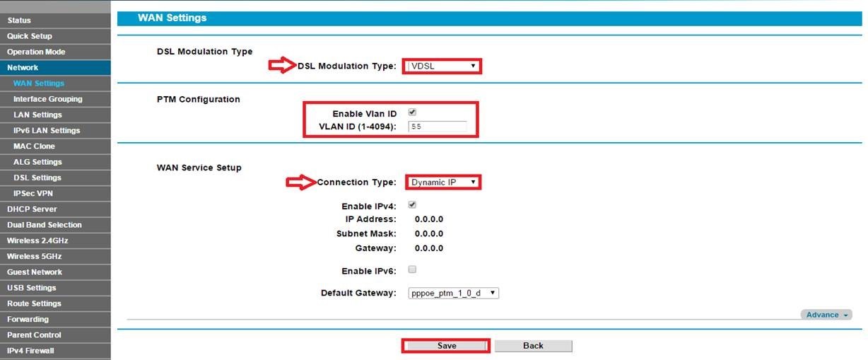Click the PTM Configuration section heading
Image resolution: width=868 pixels, height=360 pixels.
point(199,99)
